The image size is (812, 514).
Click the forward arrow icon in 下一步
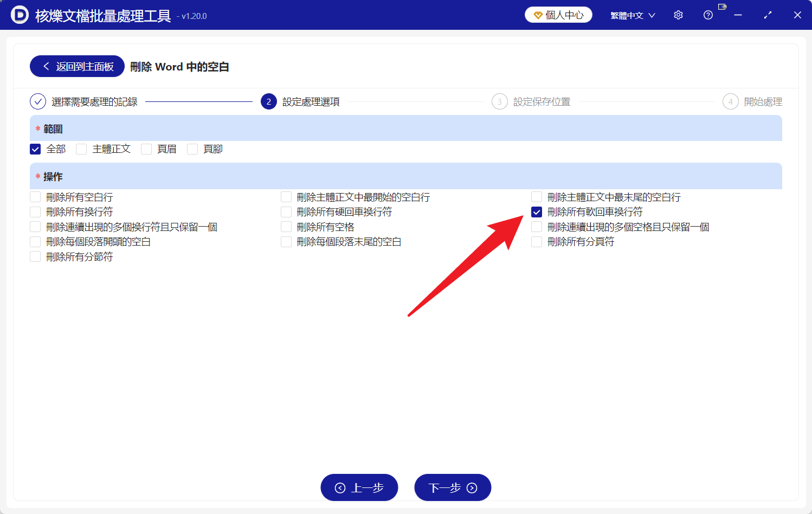[471, 487]
